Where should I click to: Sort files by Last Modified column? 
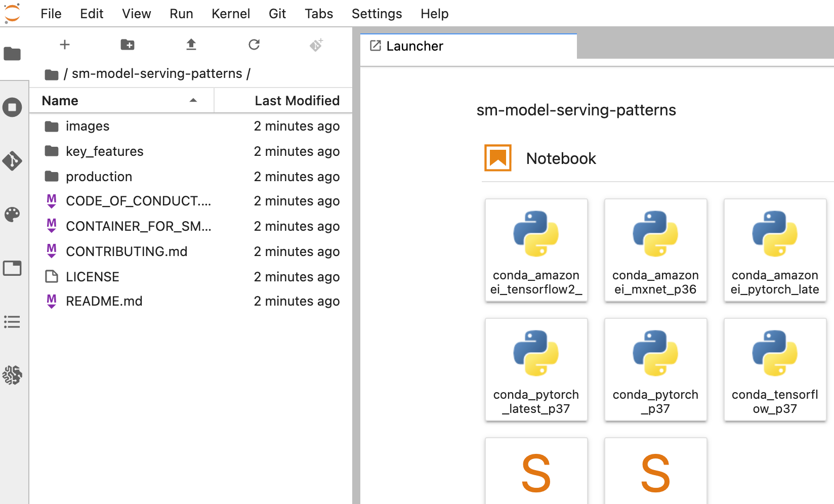283,101
